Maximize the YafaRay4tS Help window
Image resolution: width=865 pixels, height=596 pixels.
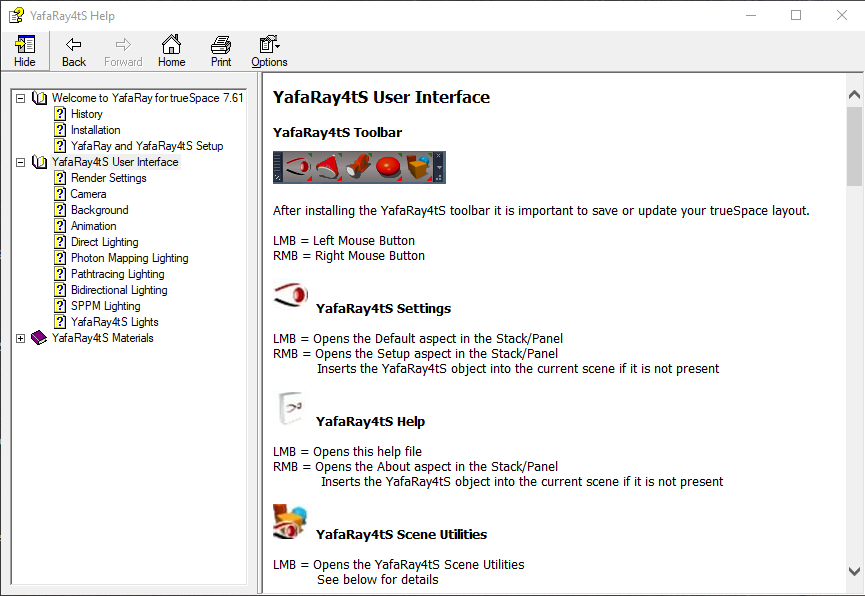795,15
